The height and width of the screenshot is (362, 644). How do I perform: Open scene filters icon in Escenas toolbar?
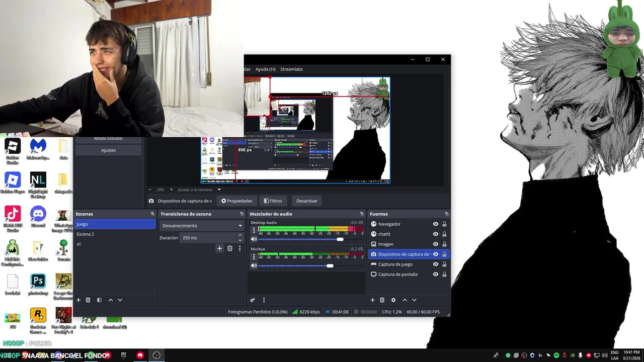point(99,300)
